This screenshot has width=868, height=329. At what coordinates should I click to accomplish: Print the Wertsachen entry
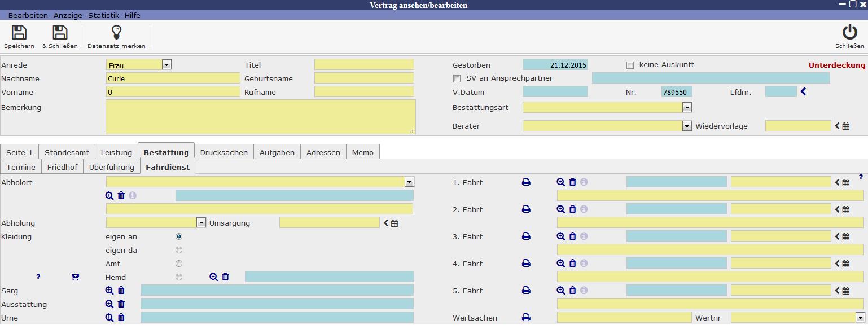526,318
